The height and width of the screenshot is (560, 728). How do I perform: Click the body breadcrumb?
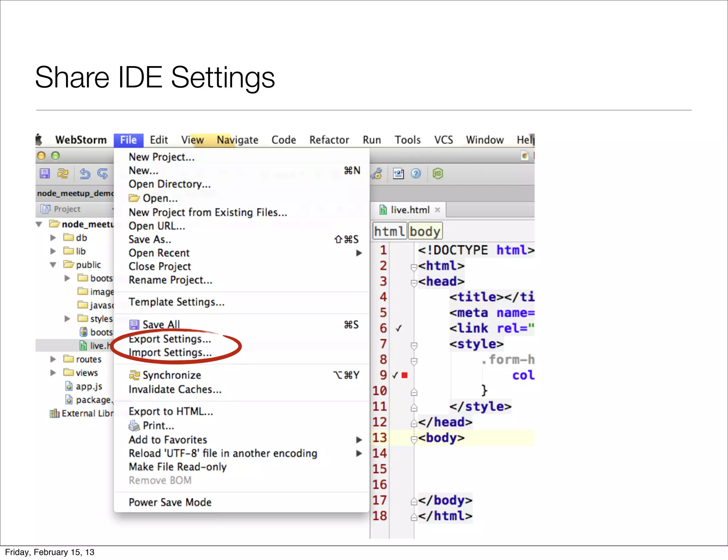tap(425, 231)
